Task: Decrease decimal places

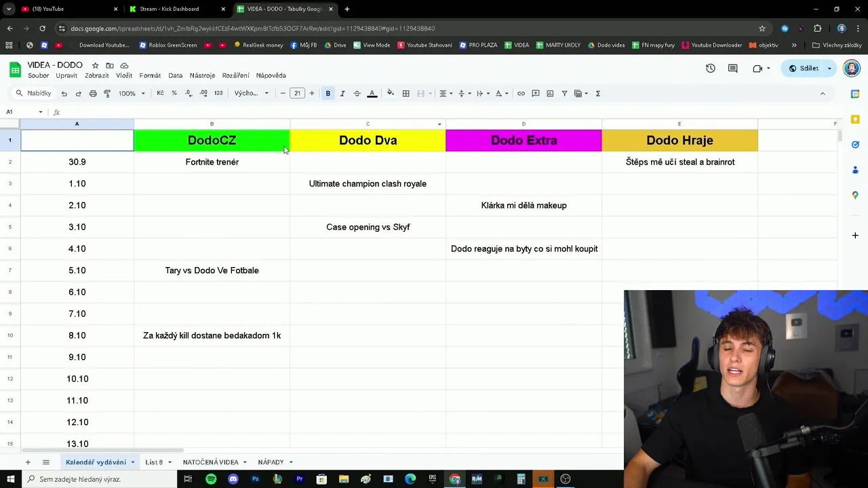Action: pos(189,94)
